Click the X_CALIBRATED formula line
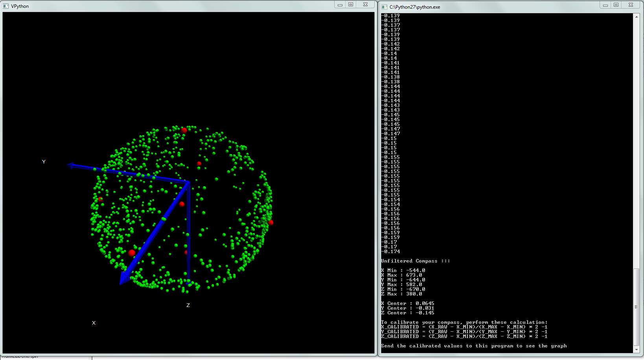 point(464,327)
